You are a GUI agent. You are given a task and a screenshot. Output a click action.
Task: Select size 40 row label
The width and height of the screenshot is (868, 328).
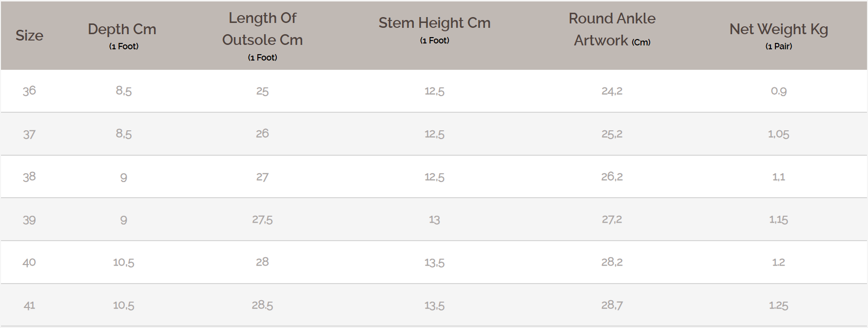[x=29, y=262]
